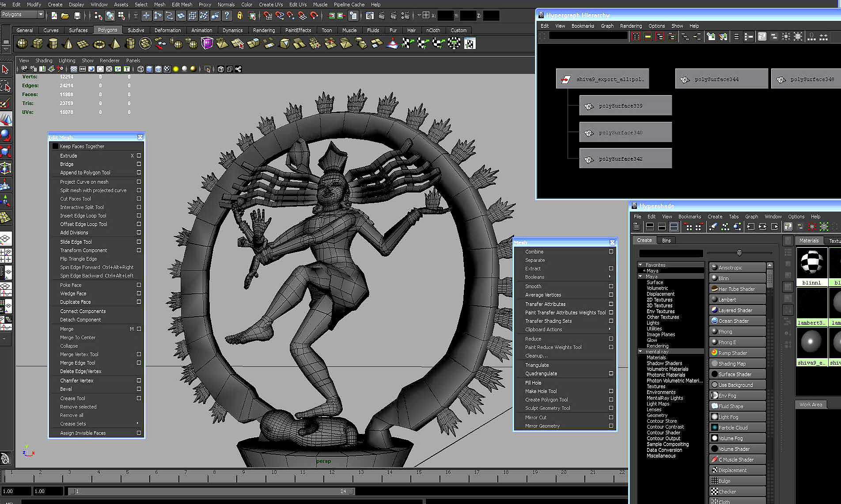Viewport: 841px width, 504px height.
Task: Click the open scene folder icon
Action: [65, 16]
